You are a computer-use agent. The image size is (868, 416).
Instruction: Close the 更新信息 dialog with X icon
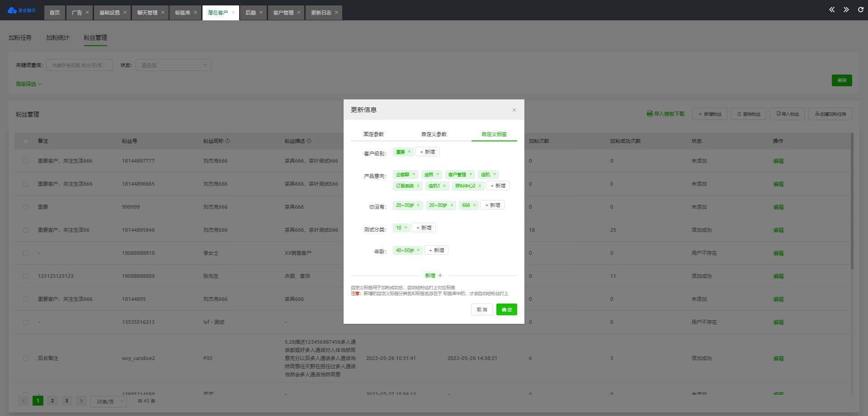coord(514,110)
